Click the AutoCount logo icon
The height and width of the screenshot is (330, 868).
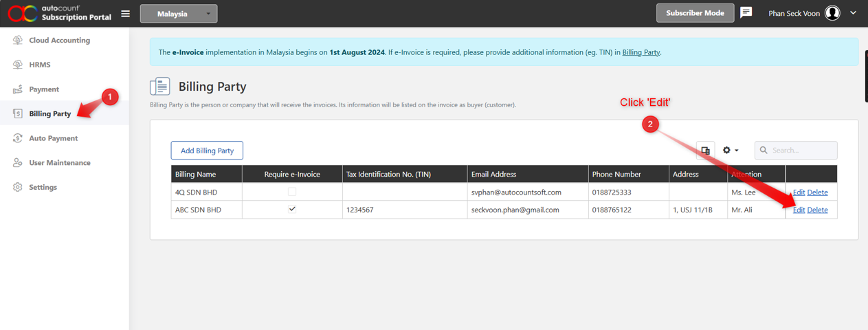tap(22, 13)
